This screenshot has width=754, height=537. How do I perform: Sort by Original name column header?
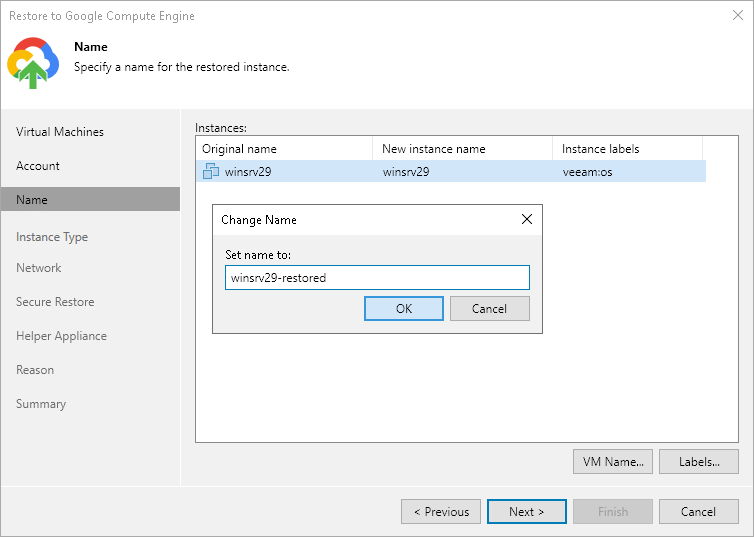coord(284,149)
